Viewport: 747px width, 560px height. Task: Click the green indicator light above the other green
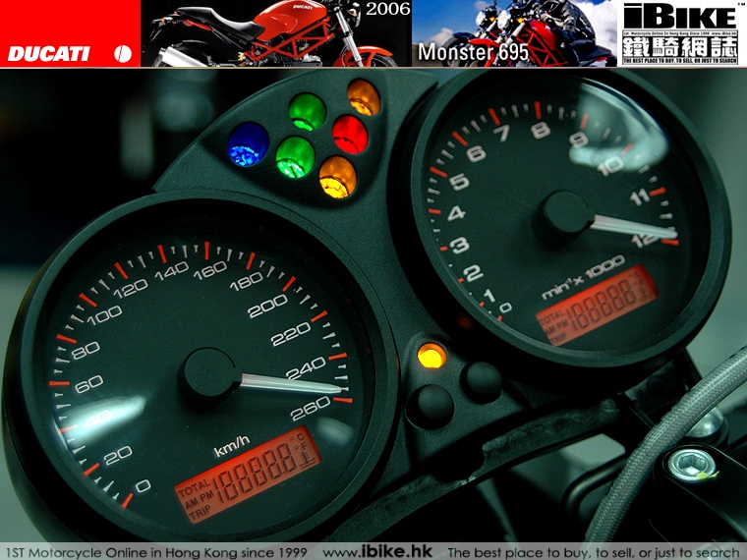pyautogui.click(x=308, y=112)
